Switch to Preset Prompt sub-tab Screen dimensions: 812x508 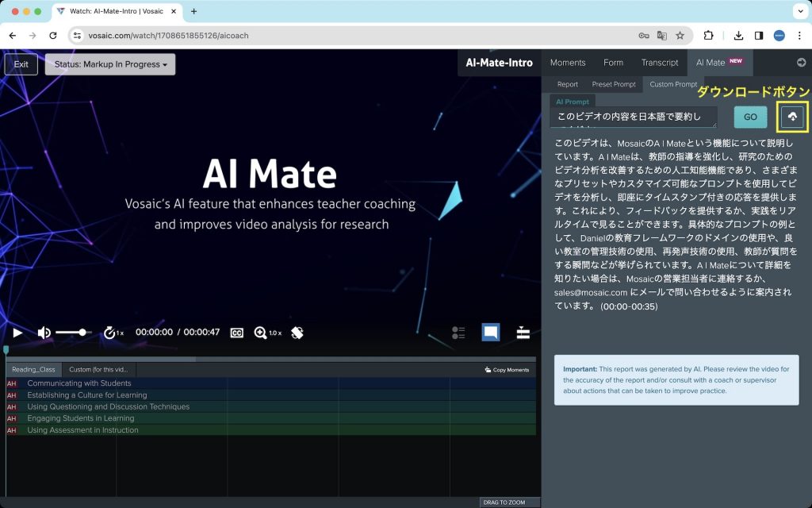pos(614,84)
